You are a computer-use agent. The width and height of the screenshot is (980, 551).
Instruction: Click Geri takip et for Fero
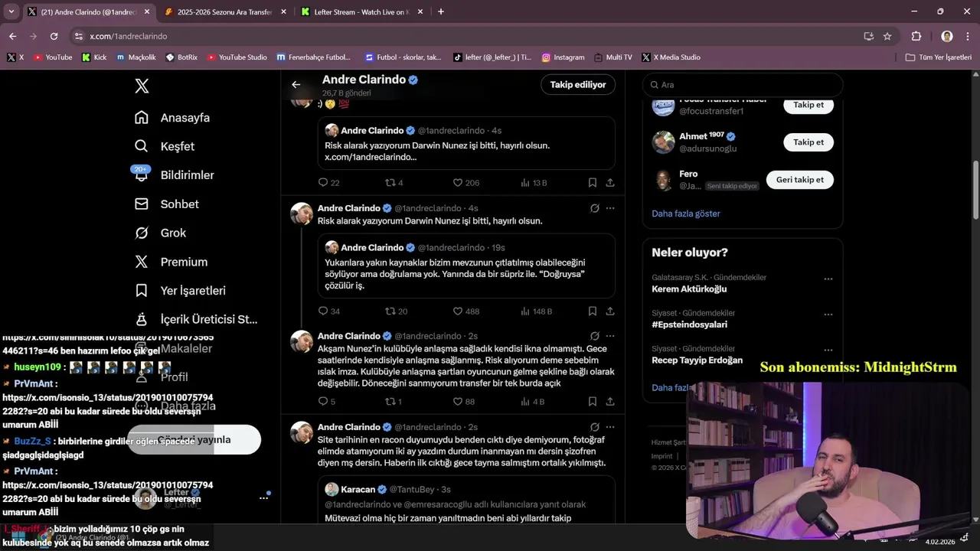799,180
